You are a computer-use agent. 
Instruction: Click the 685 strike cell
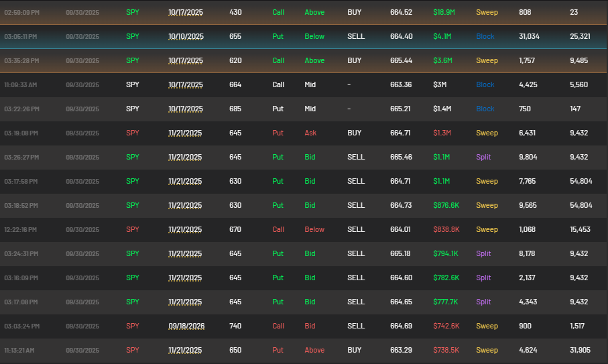(x=235, y=109)
